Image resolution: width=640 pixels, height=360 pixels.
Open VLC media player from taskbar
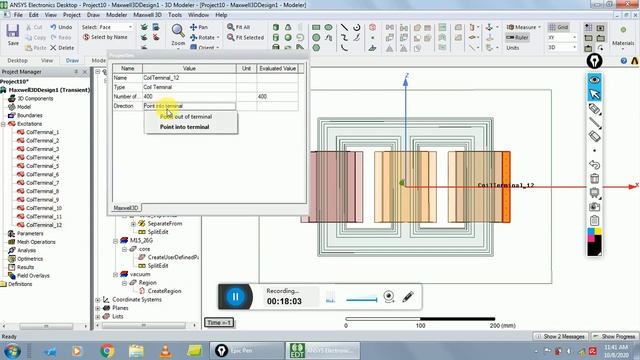(x=165, y=351)
